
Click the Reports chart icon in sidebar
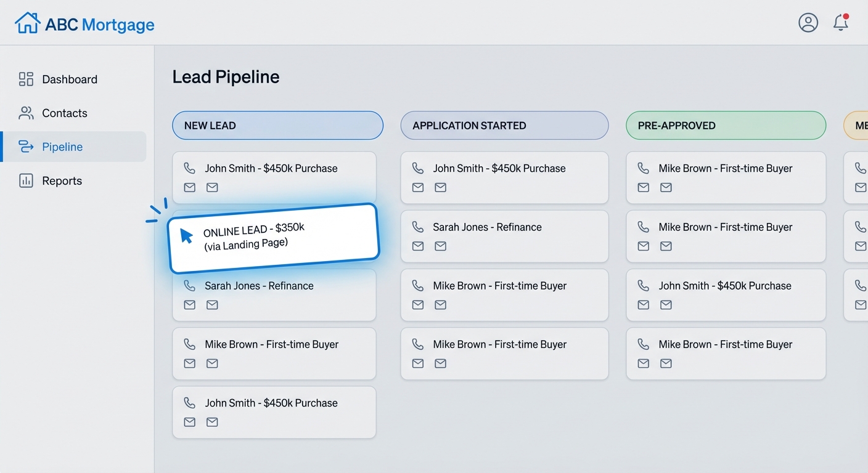coord(25,180)
